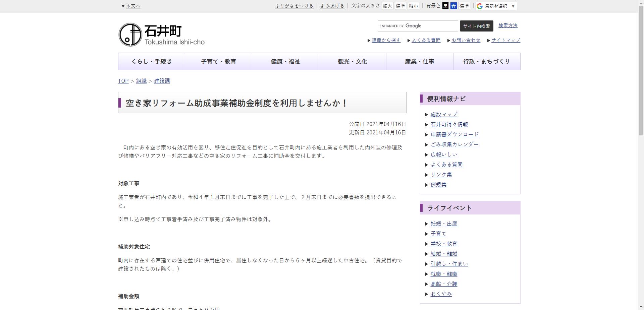The width and height of the screenshot is (644, 310).
Task: Expand the 本文へ skip link at top
Action: tap(131, 6)
